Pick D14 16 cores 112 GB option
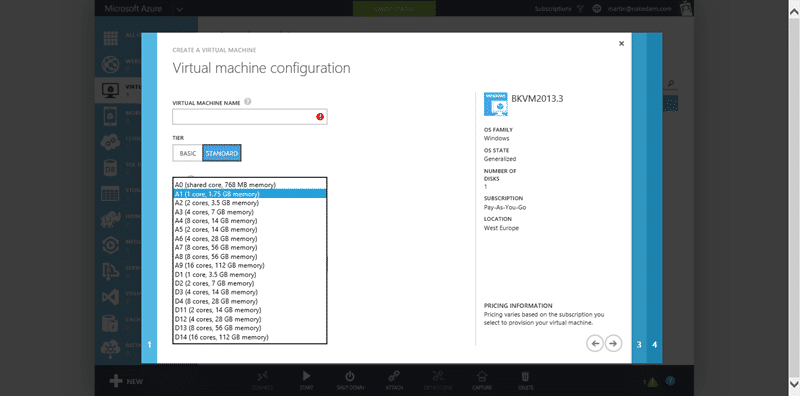800x396 pixels. [x=249, y=337]
